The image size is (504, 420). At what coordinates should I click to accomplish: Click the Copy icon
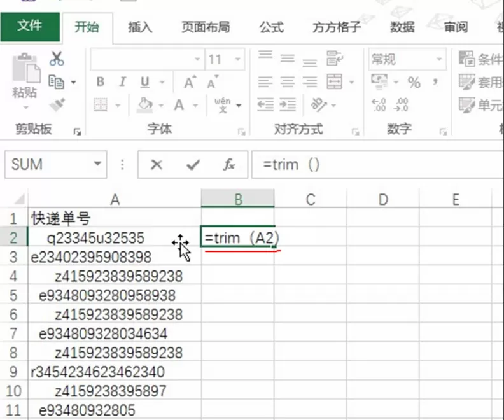click(x=56, y=82)
